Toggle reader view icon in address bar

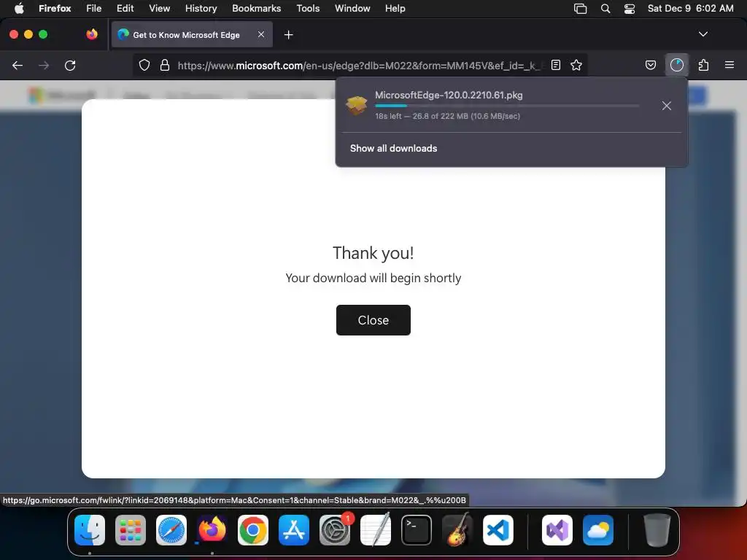(x=555, y=65)
